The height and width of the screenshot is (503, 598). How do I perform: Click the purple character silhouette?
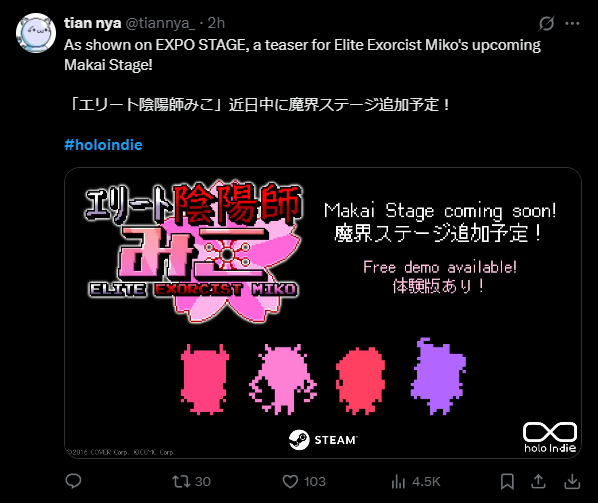click(x=438, y=376)
